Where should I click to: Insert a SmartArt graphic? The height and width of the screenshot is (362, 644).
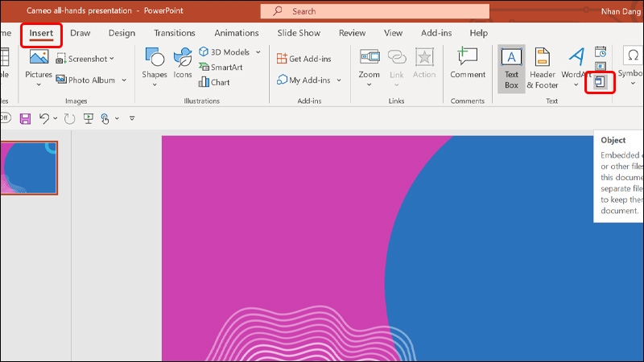pyautogui.click(x=221, y=67)
